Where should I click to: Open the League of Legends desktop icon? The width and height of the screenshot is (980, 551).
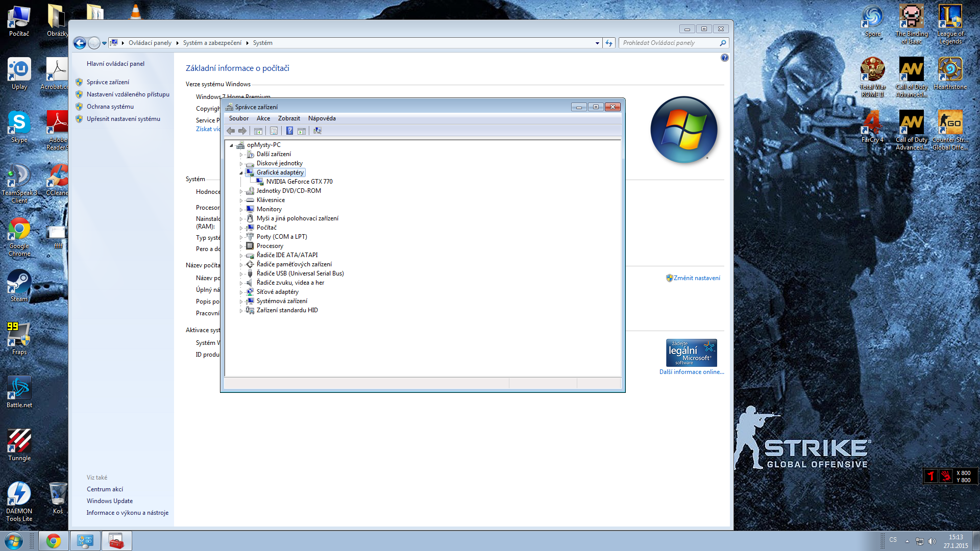[950, 23]
